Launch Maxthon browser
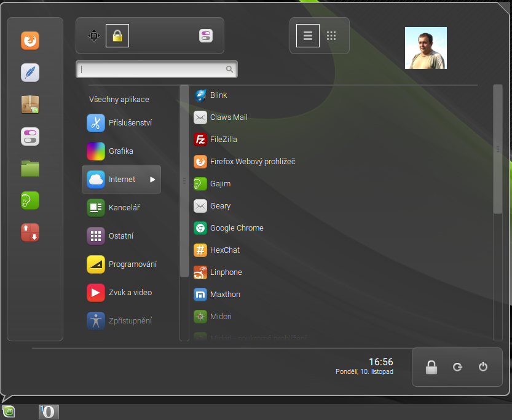The width and height of the screenshot is (512, 420). coord(217,295)
